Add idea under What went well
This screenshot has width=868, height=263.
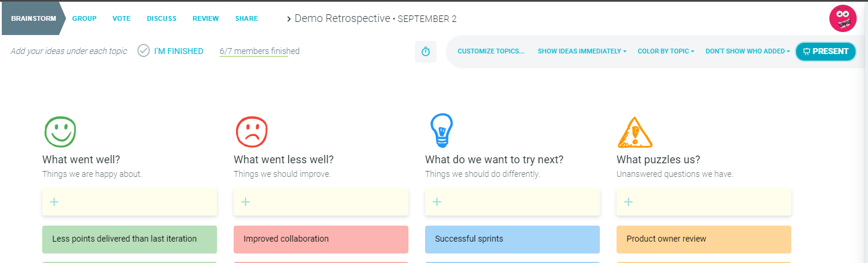pyautogui.click(x=130, y=202)
